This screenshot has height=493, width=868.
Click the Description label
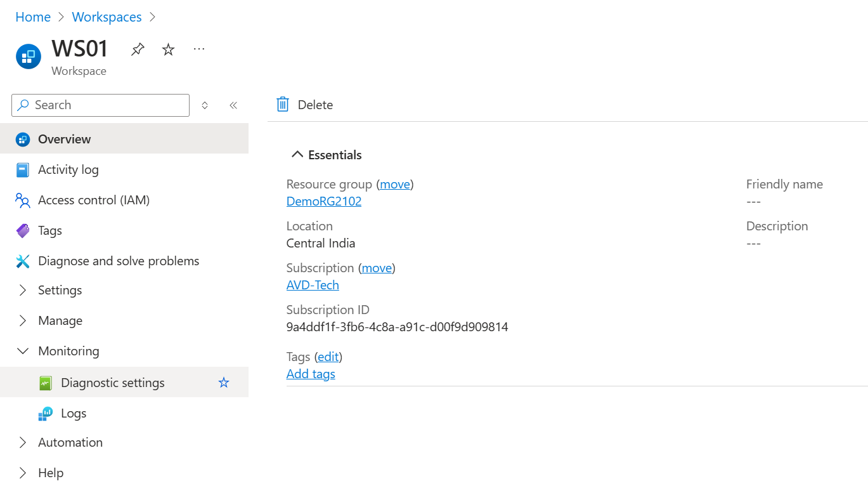[777, 226]
